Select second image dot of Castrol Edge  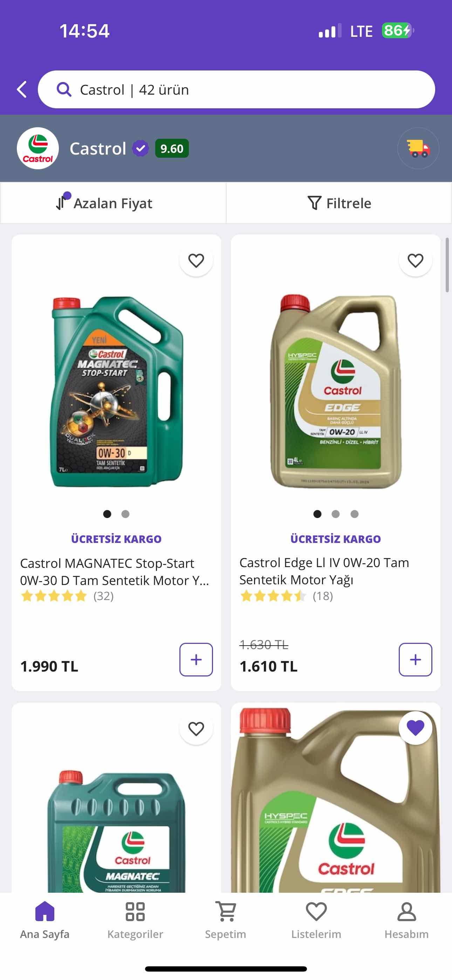coord(335,514)
